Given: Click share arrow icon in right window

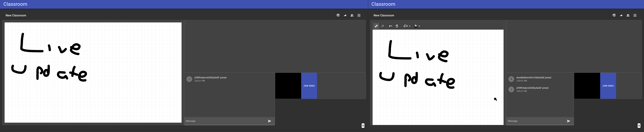Looking at the screenshot, I should (621, 16).
